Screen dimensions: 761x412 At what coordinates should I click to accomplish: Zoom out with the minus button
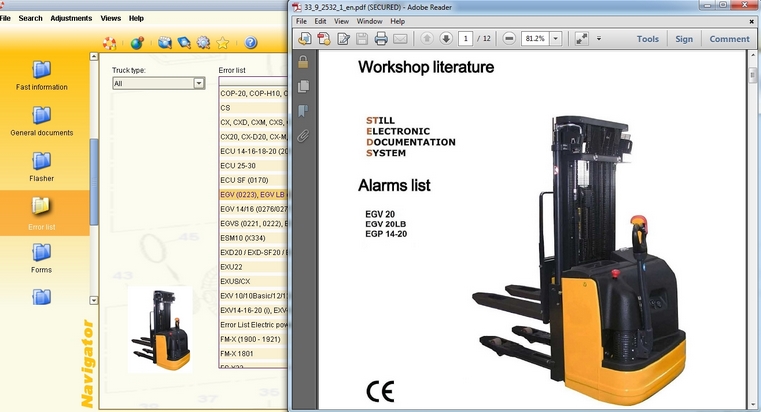click(509, 38)
